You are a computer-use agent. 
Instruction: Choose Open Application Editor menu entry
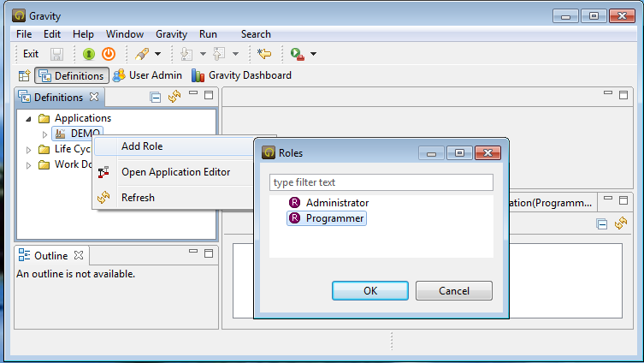click(x=175, y=172)
